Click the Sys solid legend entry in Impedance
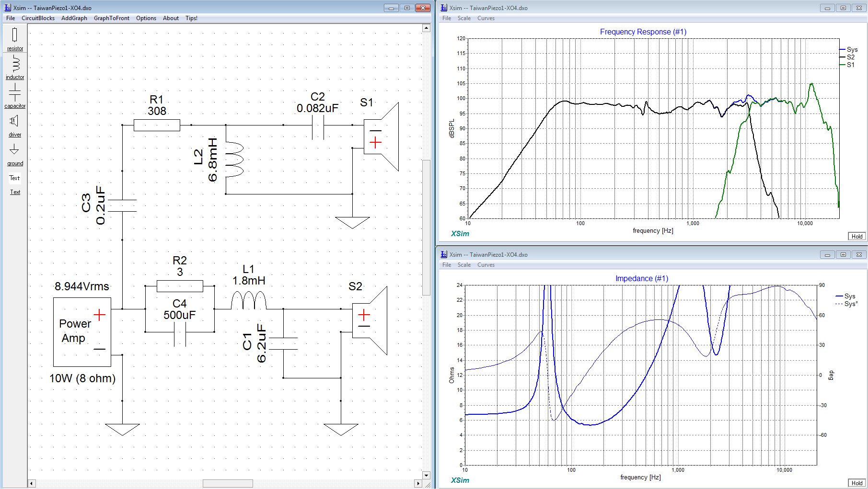Image resolution: width=868 pixels, height=489 pixels. click(845, 296)
